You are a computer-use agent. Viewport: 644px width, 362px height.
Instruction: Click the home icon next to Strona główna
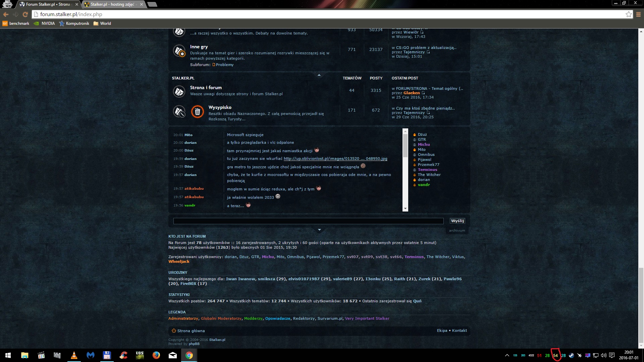[174, 330]
